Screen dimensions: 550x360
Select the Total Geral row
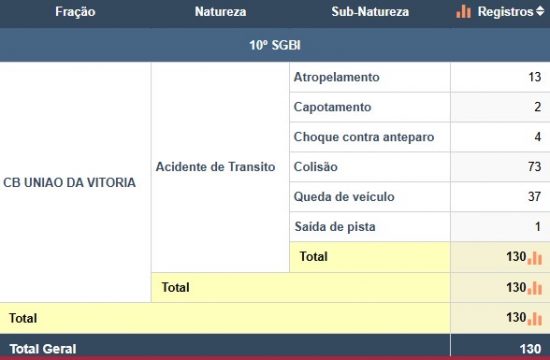point(275,347)
